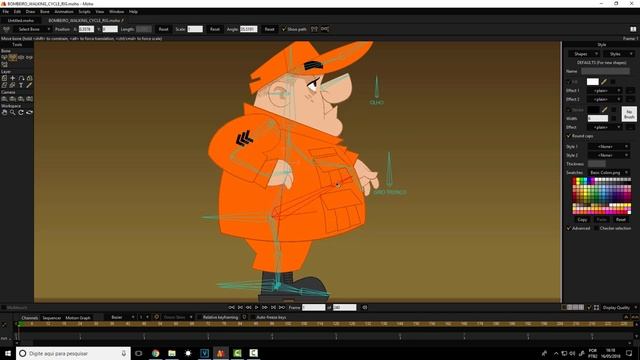The height and width of the screenshot is (360, 640).
Task: Select the Pan Workspace hand tool
Action: click(4, 112)
